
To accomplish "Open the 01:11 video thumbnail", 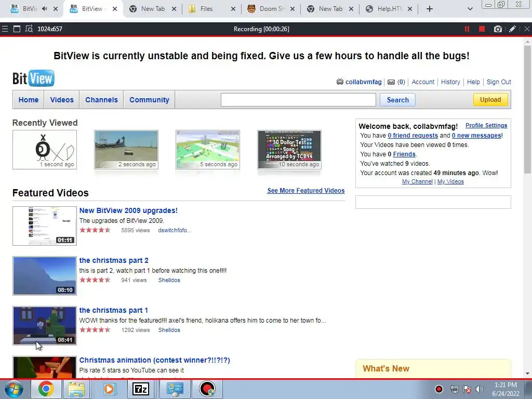I will pyautogui.click(x=45, y=226).
